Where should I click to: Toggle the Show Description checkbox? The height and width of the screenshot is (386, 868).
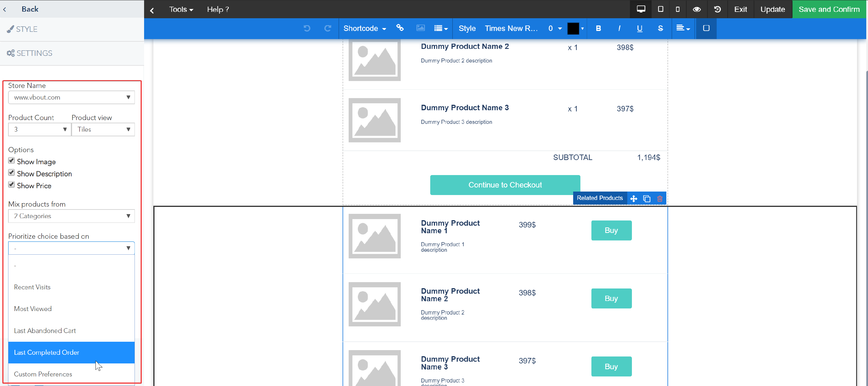(12, 173)
